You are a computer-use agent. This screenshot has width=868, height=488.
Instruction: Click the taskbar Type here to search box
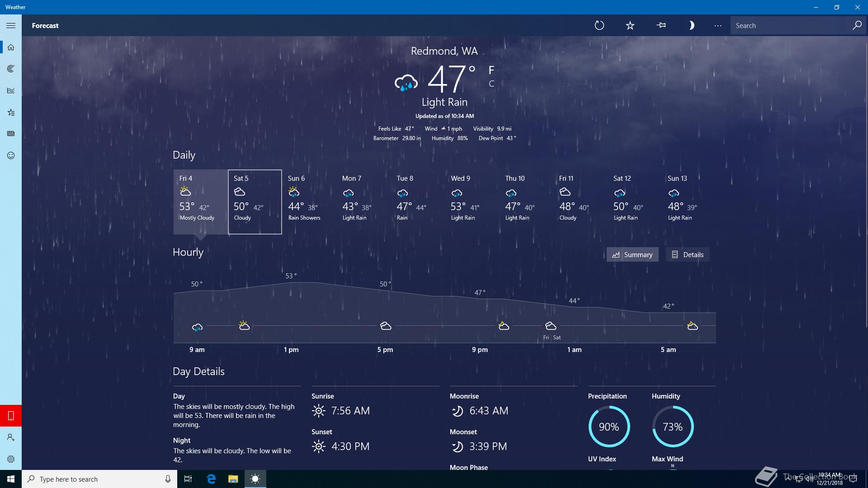click(99, 479)
